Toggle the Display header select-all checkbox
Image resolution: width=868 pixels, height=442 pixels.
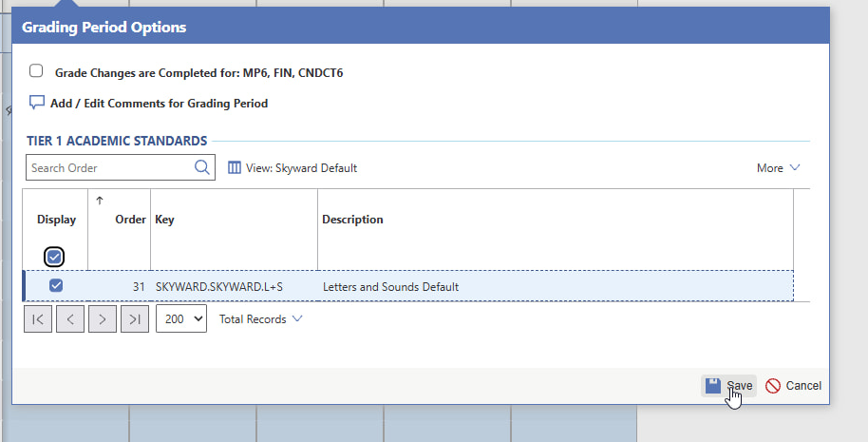pos(54,257)
